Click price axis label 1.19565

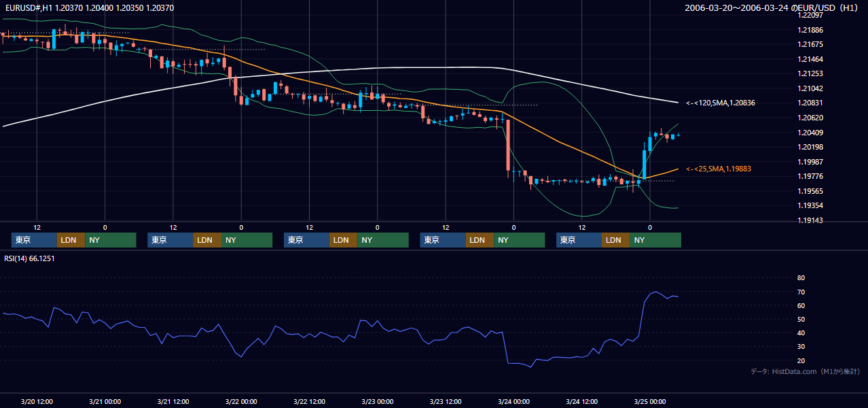(810, 191)
